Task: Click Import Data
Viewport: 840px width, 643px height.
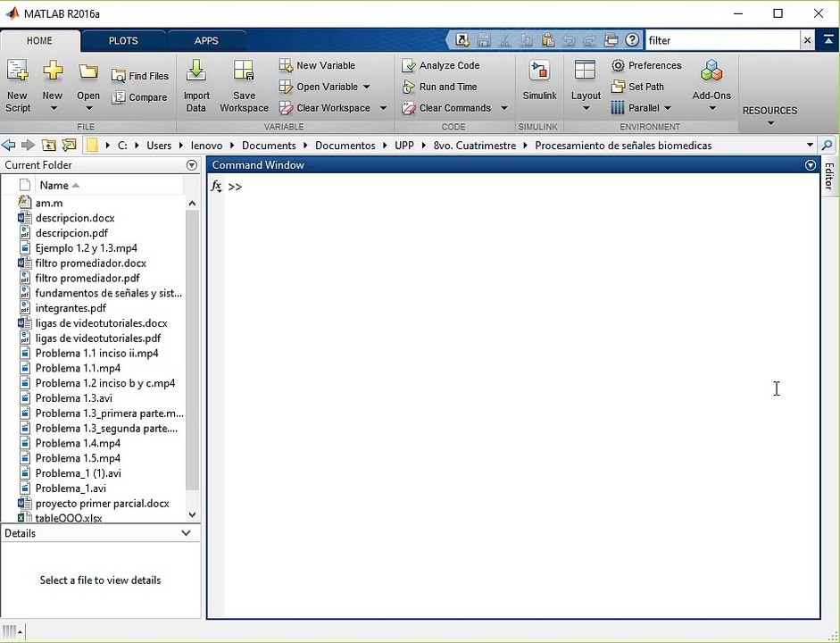Action: (196, 86)
